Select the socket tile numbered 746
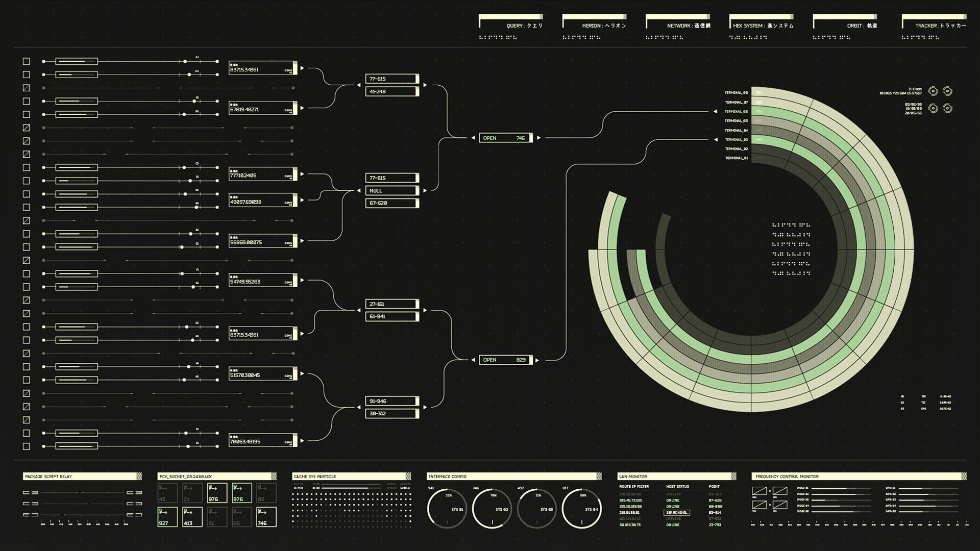The height and width of the screenshot is (551, 980). tap(266, 517)
